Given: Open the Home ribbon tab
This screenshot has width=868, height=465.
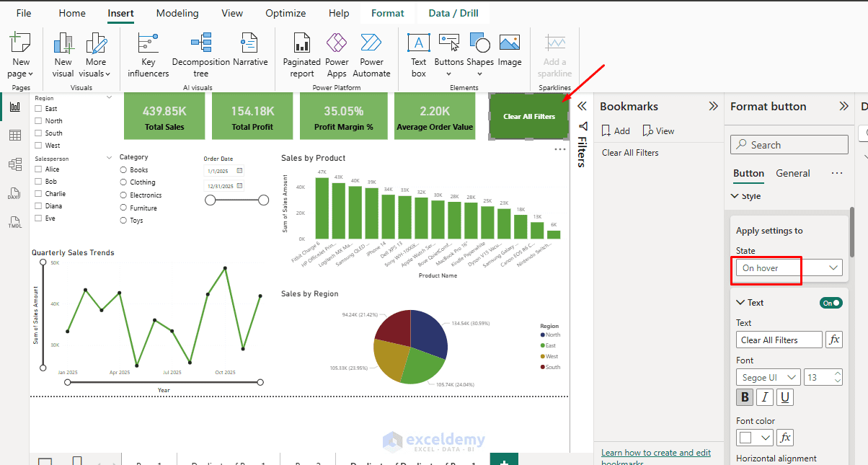Looking at the screenshot, I should point(72,13).
